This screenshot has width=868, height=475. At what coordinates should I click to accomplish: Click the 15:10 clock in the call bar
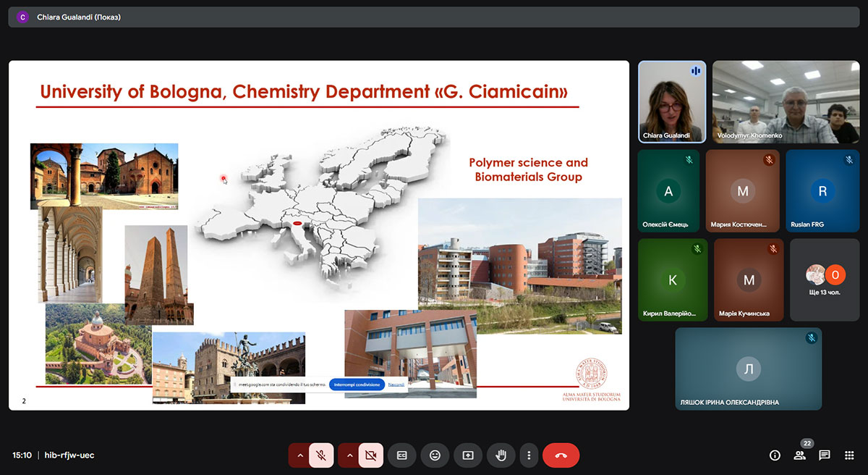[x=22, y=455]
